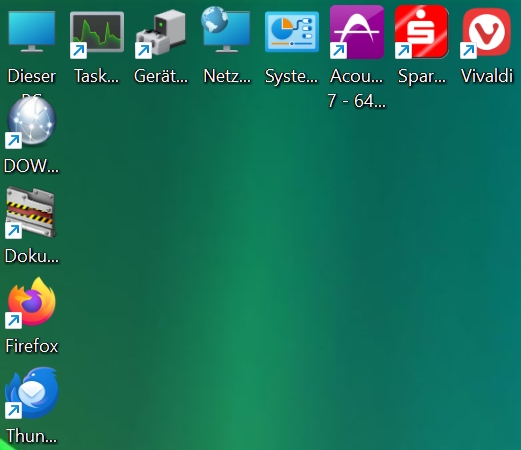Launch the Acoustica 7 purple icon
This screenshot has width=521, height=450.
coord(357,32)
